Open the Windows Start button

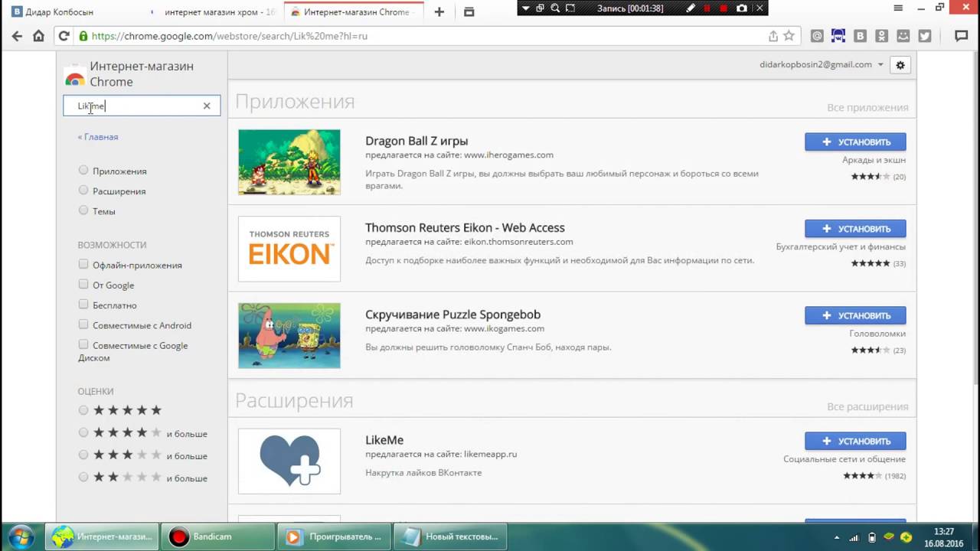[x=21, y=536]
